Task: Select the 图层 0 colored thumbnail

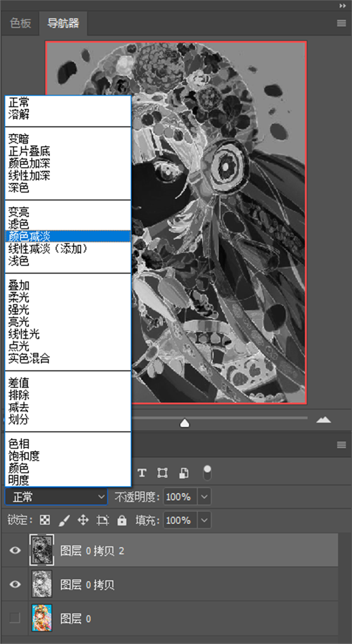Action: (42, 618)
